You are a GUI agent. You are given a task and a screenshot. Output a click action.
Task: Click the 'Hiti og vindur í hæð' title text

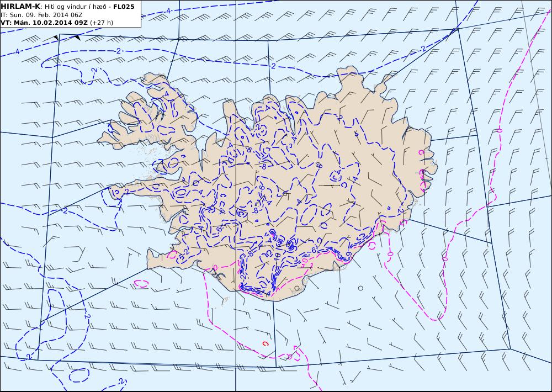(75, 7)
